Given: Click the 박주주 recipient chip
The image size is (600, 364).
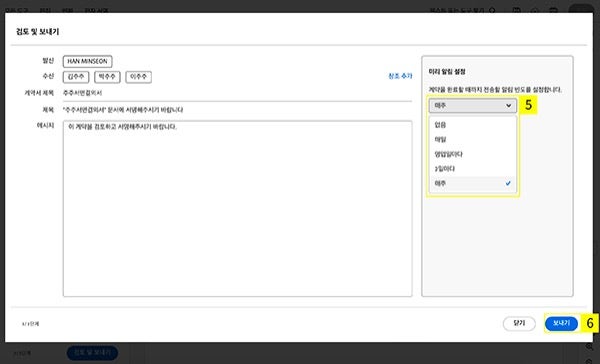Looking at the screenshot, I should click(107, 77).
